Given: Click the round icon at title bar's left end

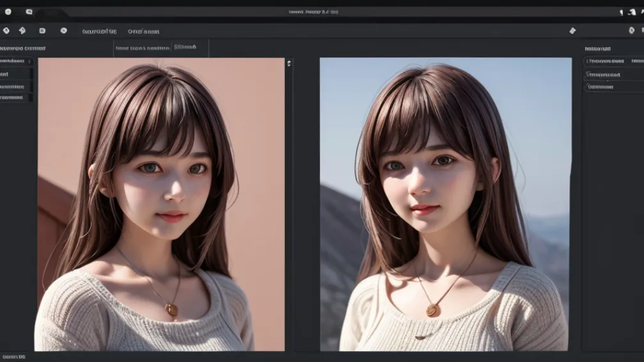Looking at the screenshot, I should tap(8, 11).
